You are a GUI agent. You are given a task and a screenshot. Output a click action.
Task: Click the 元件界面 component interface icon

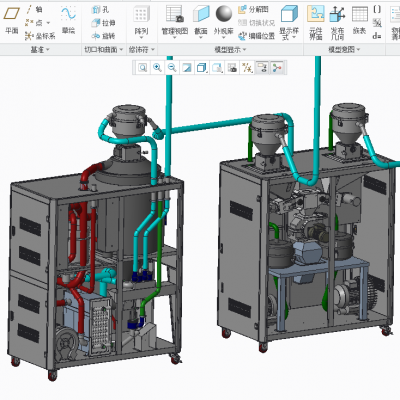coord(316,23)
